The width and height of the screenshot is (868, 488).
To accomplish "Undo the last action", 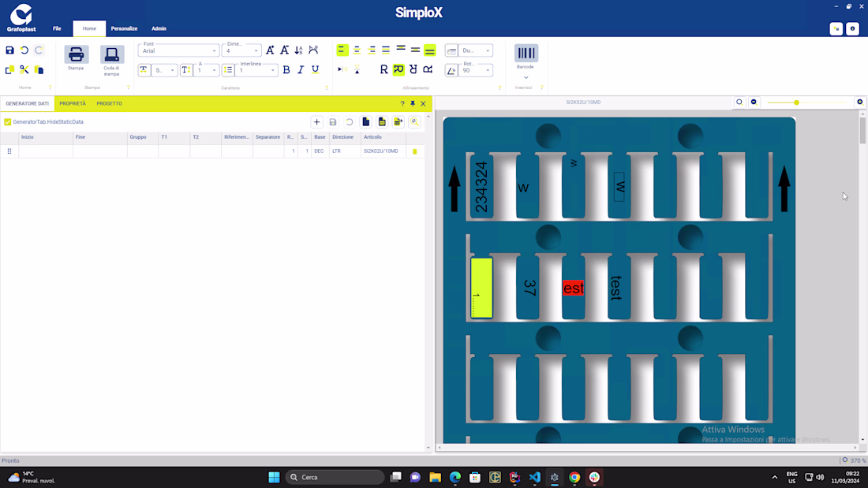I will tap(24, 50).
